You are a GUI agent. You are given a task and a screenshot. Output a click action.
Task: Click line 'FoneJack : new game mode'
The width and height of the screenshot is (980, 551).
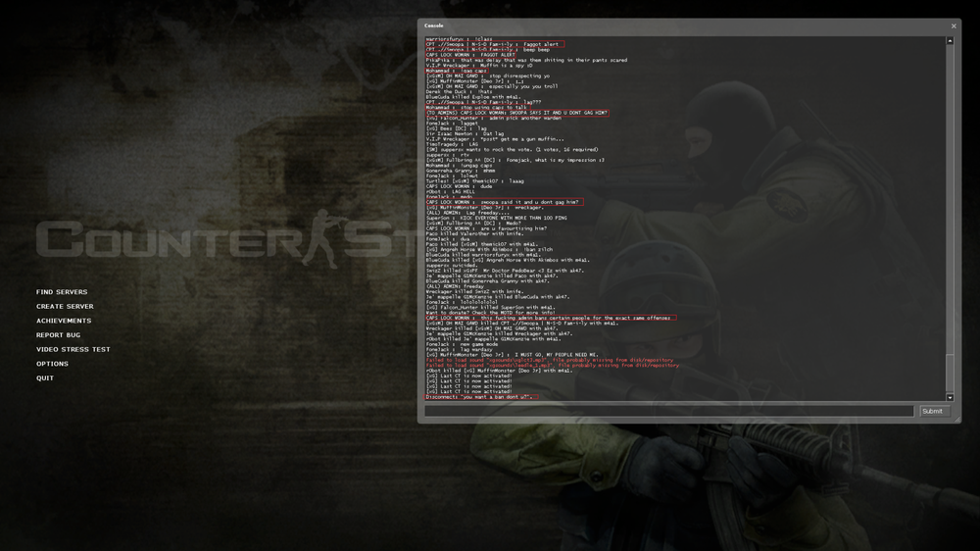click(x=462, y=344)
